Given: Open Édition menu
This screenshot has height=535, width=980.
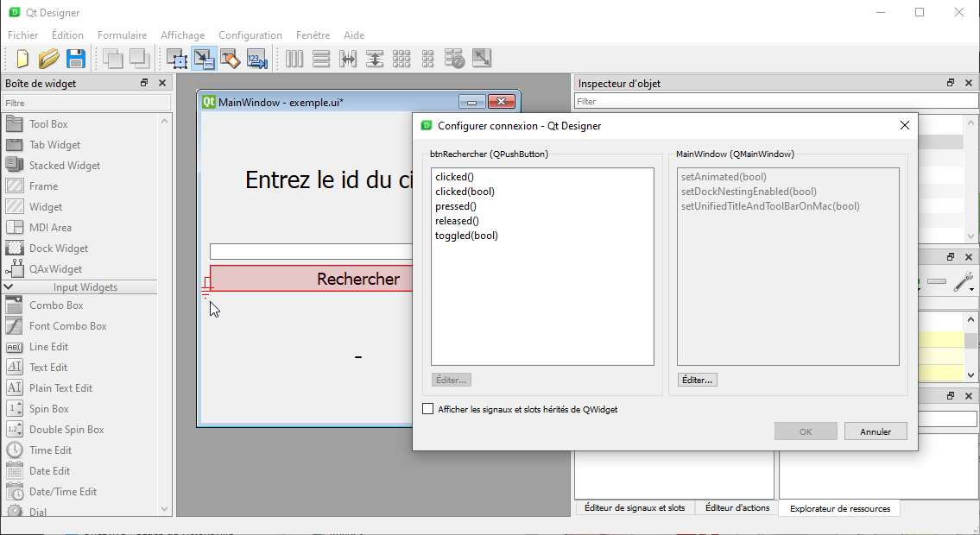Looking at the screenshot, I should (67, 35).
